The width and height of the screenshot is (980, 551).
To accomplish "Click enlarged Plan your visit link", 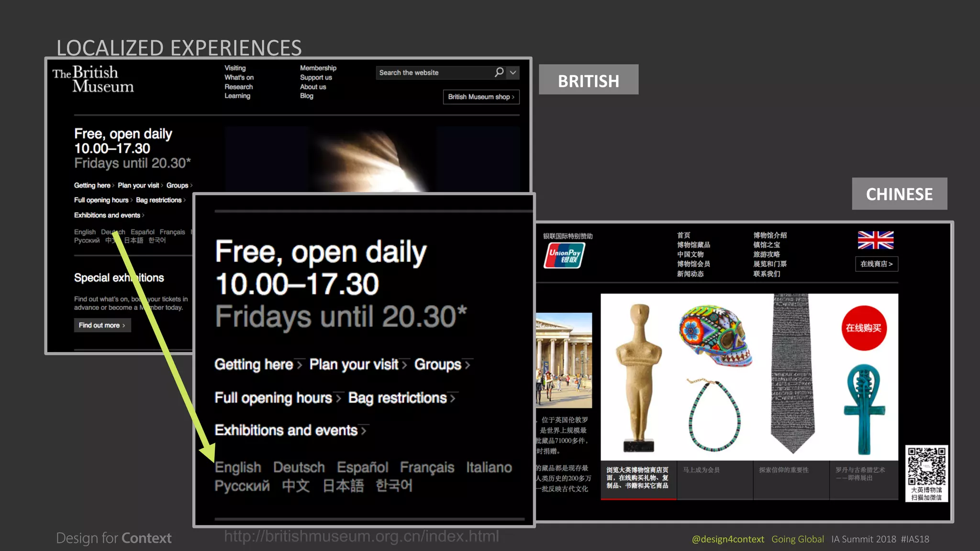I will pyautogui.click(x=358, y=364).
